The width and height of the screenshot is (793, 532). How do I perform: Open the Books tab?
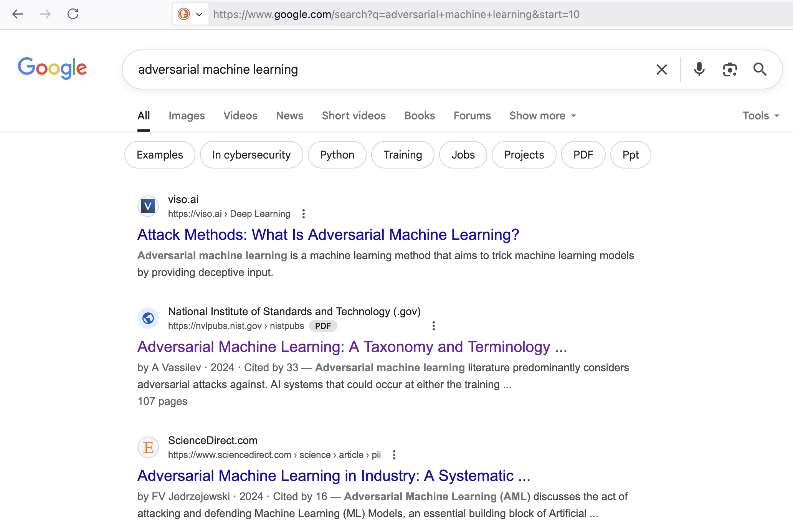(x=420, y=116)
